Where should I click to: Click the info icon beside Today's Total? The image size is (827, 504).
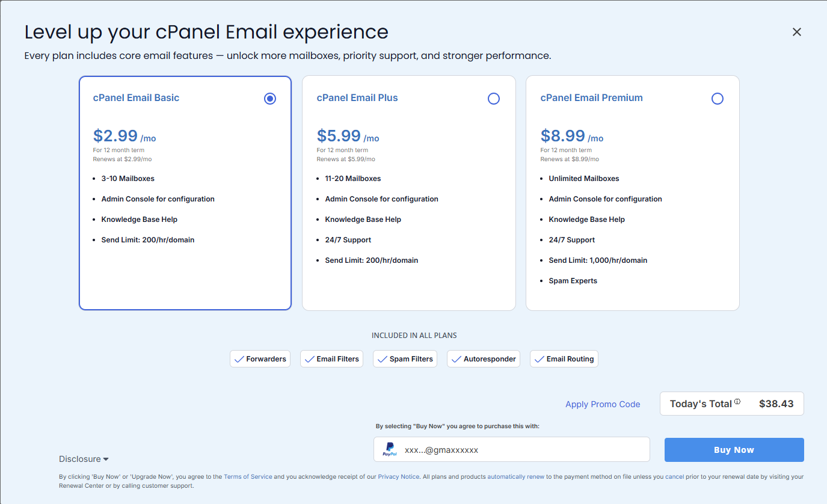[x=737, y=402]
